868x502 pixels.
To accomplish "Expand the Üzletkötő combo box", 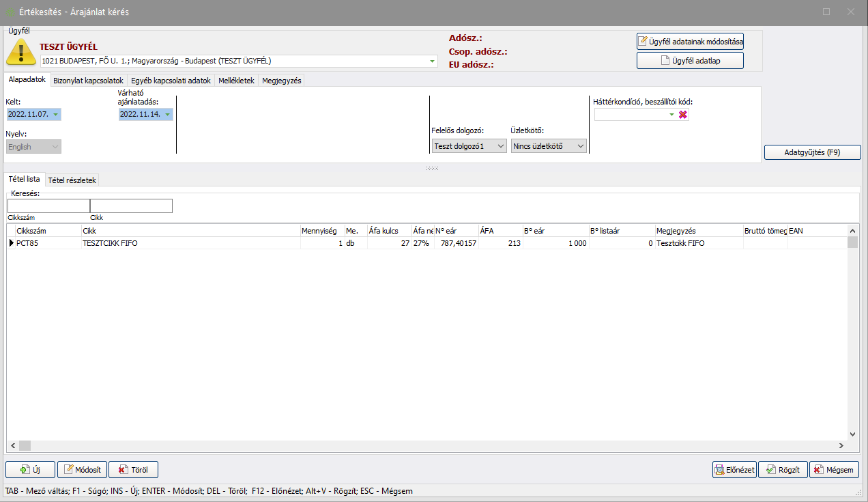I will point(581,146).
